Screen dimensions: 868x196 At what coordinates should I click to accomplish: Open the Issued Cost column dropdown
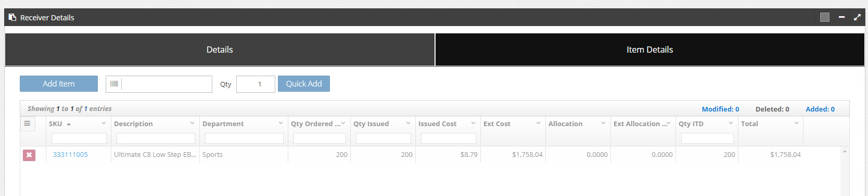[473, 124]
